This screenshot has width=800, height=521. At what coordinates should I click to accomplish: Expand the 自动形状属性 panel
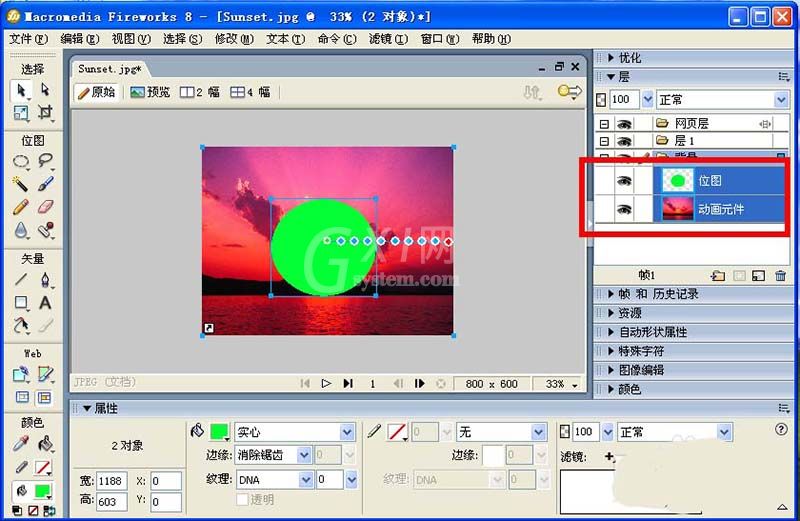[611, 332]
